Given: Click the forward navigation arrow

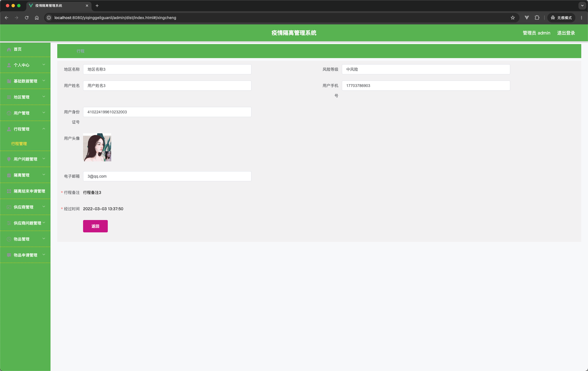Looking at the screenshot, I should pyautogui.click(x=17, y=18).
